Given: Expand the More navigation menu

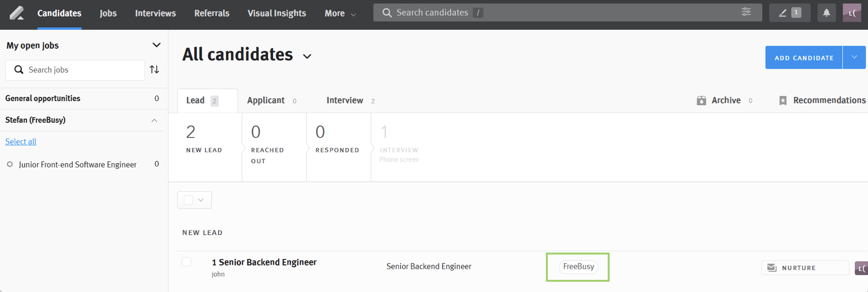Looking at the screenshot, I should (x=340, y=13).
